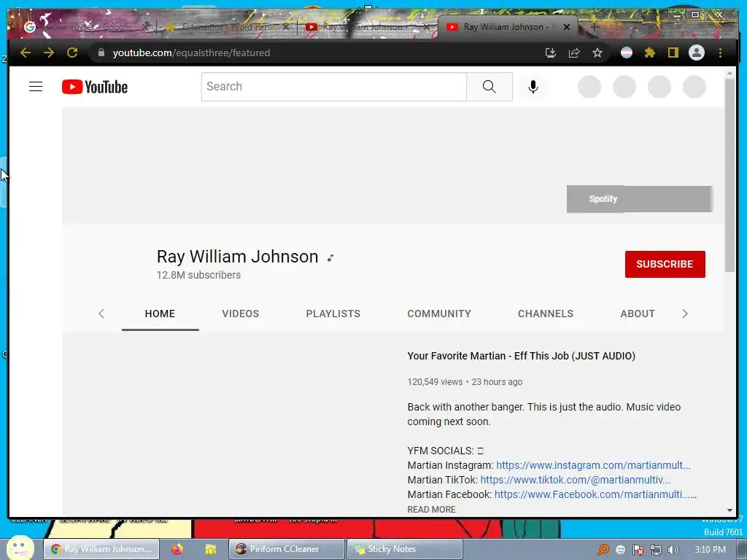Expand description with READ MORE
Image resolution: width=747 pixels, height=560 pixels.
tap(431, 510)
